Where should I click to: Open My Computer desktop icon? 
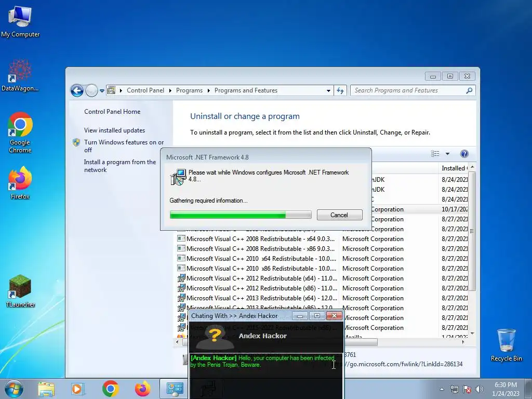[20, 21]
